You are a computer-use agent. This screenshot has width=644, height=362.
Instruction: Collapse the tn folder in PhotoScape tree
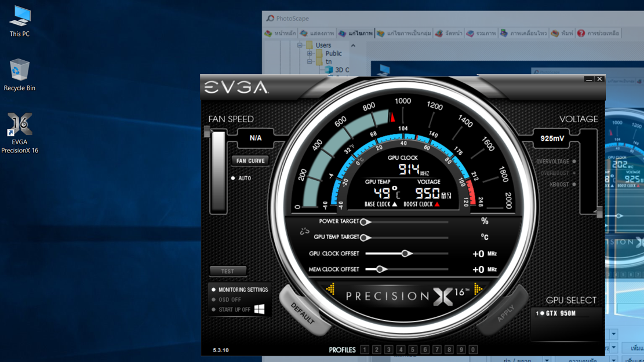pyautogui.click(x=310, y=61)
